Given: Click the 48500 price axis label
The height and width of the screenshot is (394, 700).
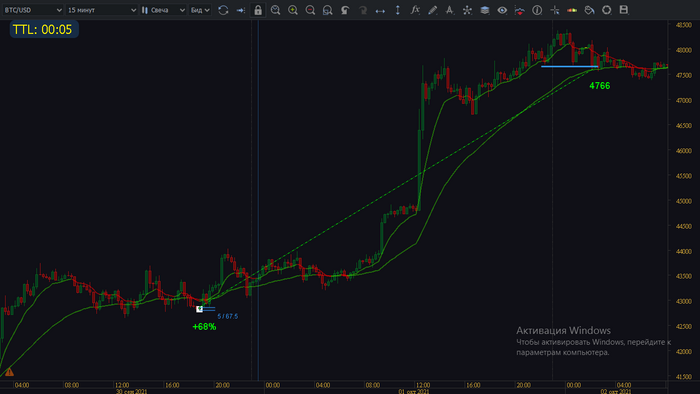Looking at the screenshot, I should [683, 25].
